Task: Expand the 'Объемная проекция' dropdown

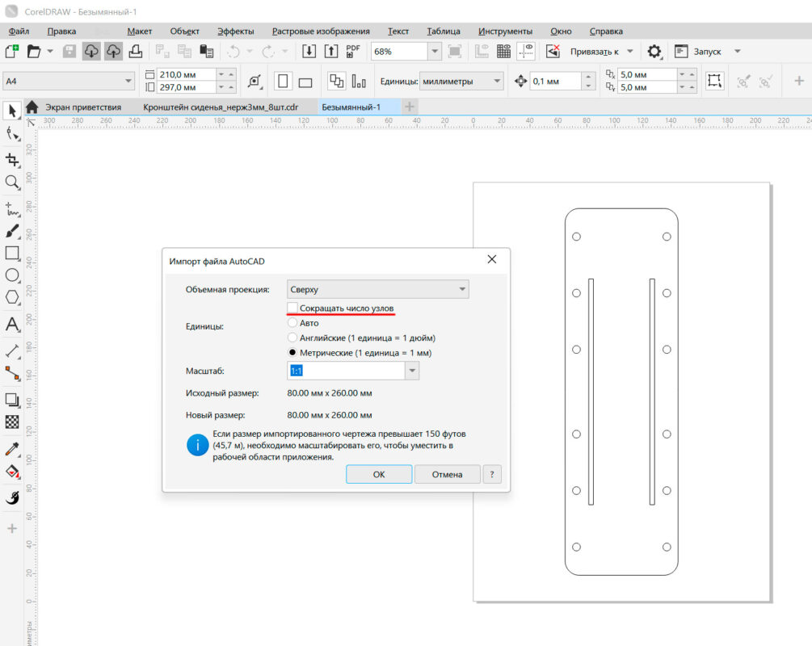Action: coord(461,289)
